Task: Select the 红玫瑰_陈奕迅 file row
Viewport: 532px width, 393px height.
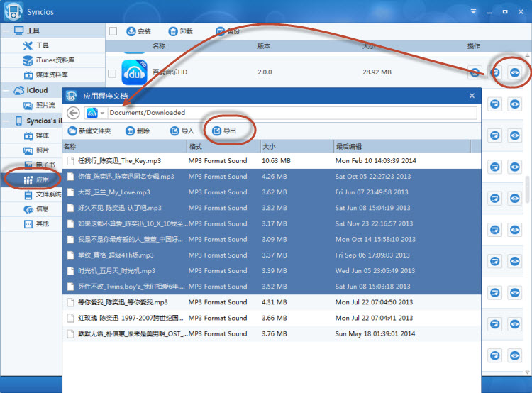Action: [272, 318]
